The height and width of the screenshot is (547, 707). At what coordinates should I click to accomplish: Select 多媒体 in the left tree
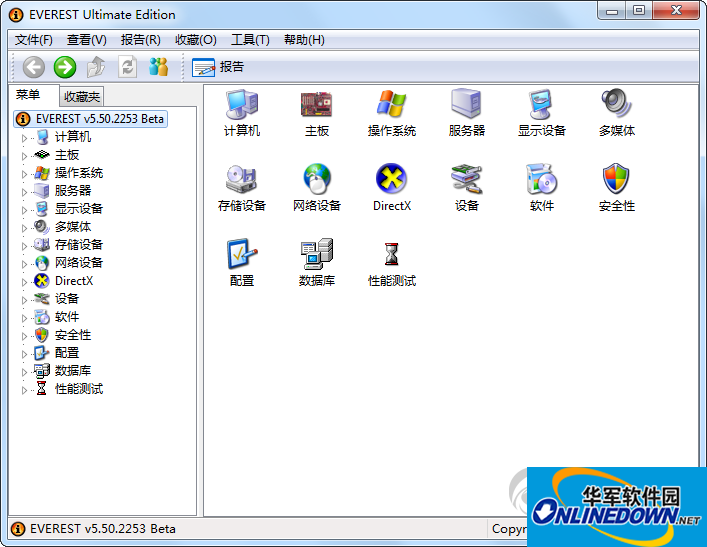(x=73, y=227)
